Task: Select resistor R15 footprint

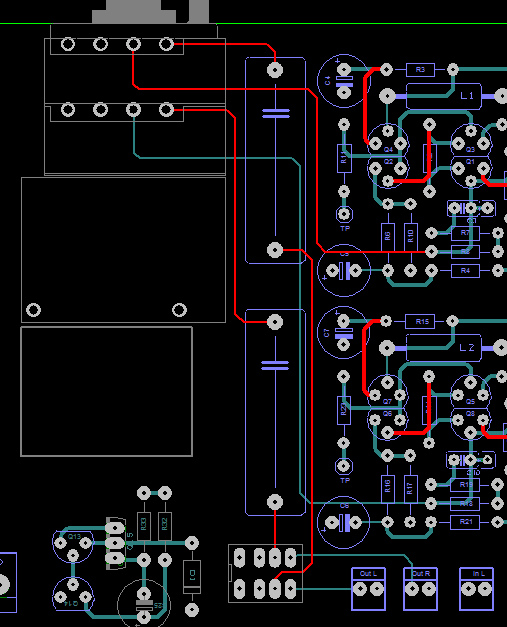Action: pyautogui.click(x=420, y=321)
